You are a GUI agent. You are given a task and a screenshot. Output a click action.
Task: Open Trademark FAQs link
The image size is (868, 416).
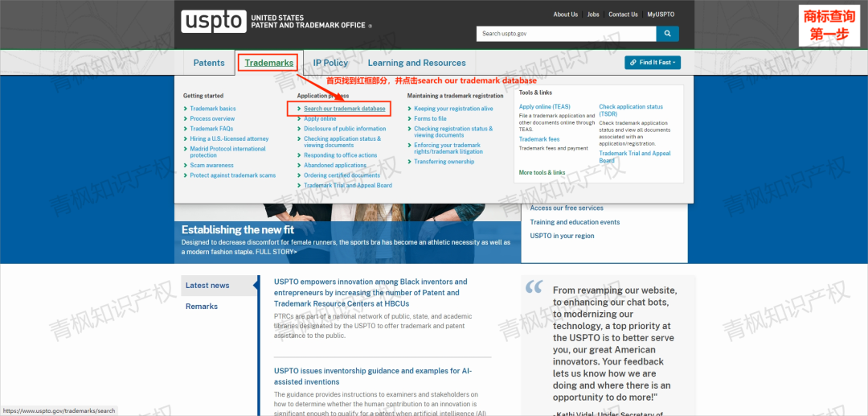(211, 129)
